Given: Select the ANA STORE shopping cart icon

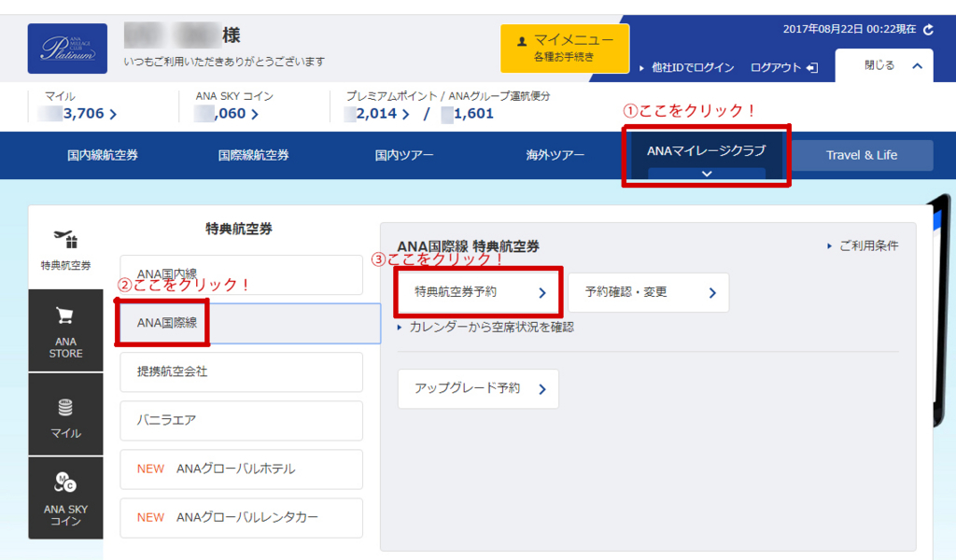Looking at the screenshot, I should [65, 331].
